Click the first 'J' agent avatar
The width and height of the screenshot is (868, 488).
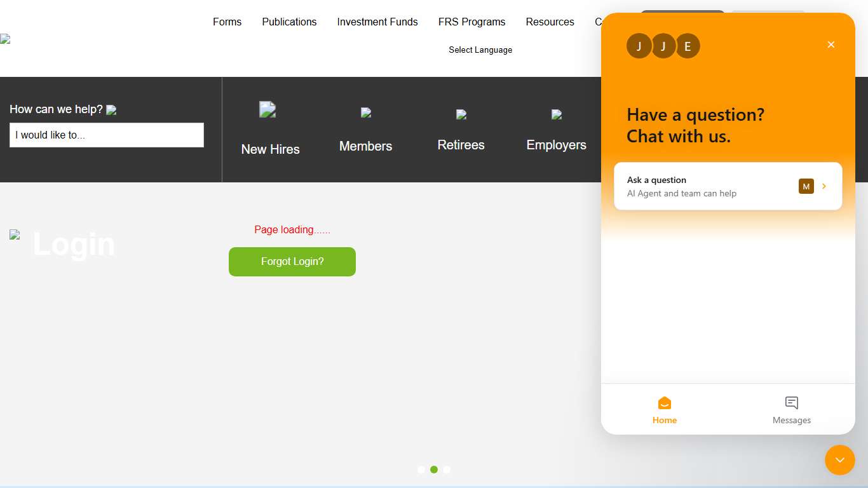tap(639, 46)
